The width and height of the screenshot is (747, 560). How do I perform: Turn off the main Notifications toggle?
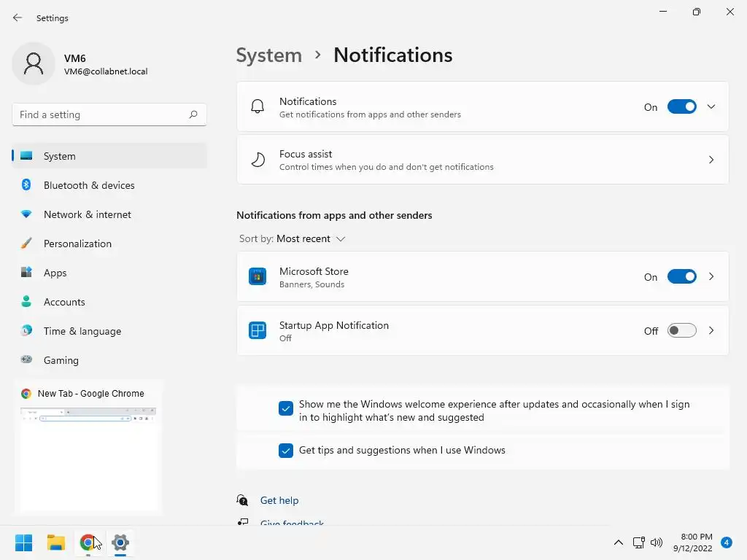click(682, 107)
